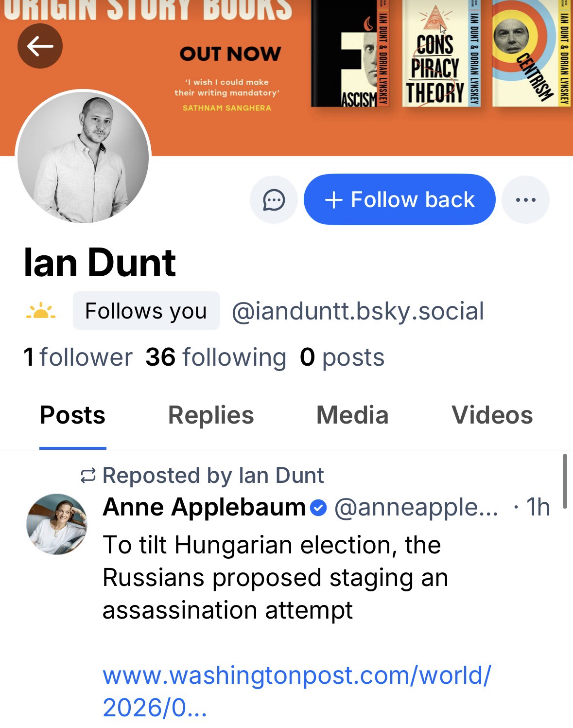The height and width of the screenshot is (728, 573).
Task: Click Anne Applebaum's verified badge
Action: [318, 508]
